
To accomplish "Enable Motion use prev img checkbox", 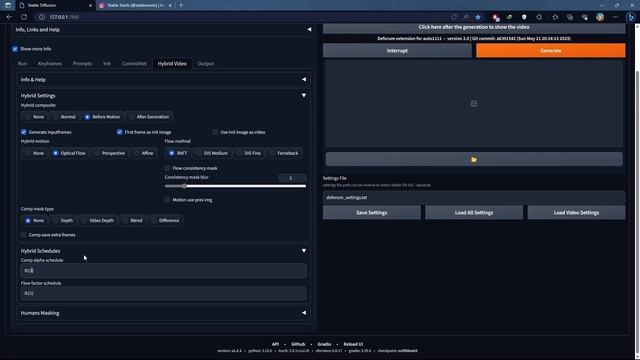I will tap(167, 200).
